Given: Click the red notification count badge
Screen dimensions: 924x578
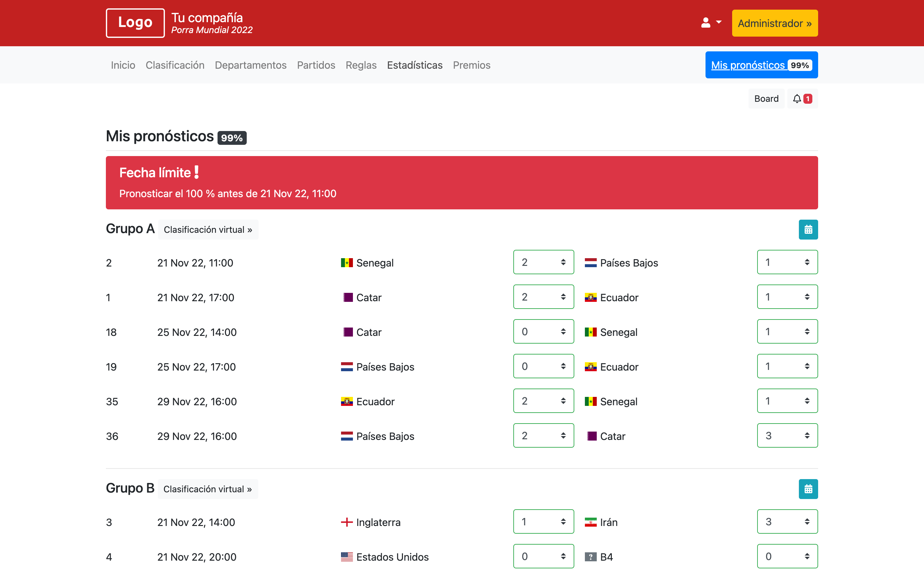Looking at the screenshot, I should click(x=808, y=99).
